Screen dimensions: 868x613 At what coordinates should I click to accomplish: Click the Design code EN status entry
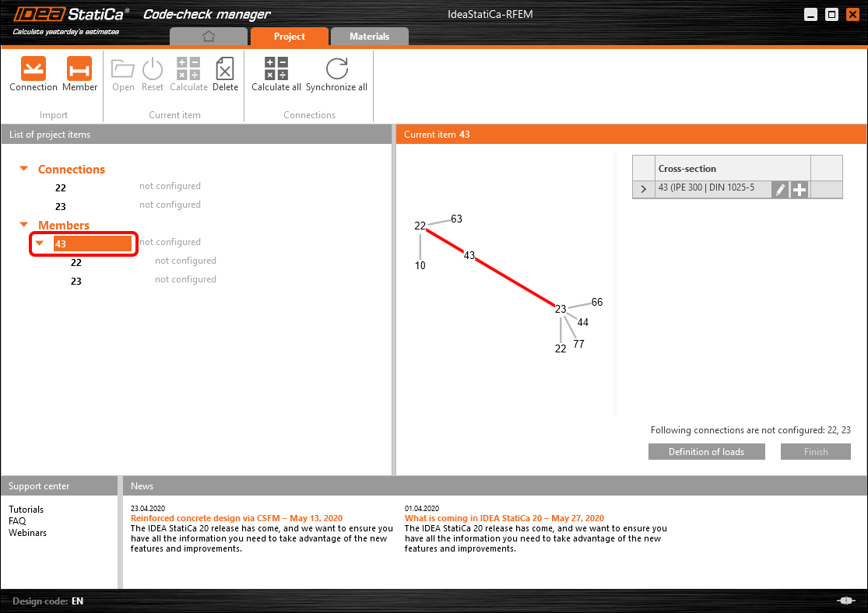click(x=48, y=601)
